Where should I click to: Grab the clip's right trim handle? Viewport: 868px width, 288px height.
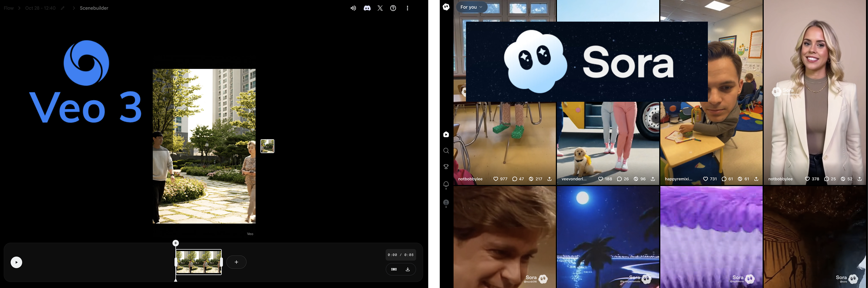[x=221, y=262]
